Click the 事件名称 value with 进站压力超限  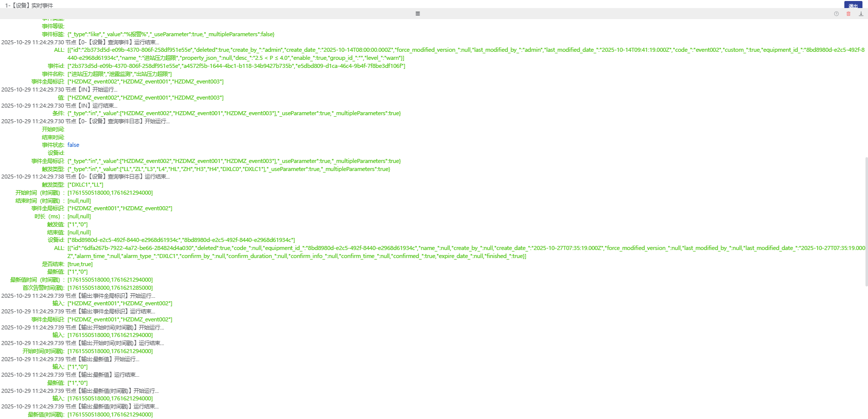(x=120, y=74)
